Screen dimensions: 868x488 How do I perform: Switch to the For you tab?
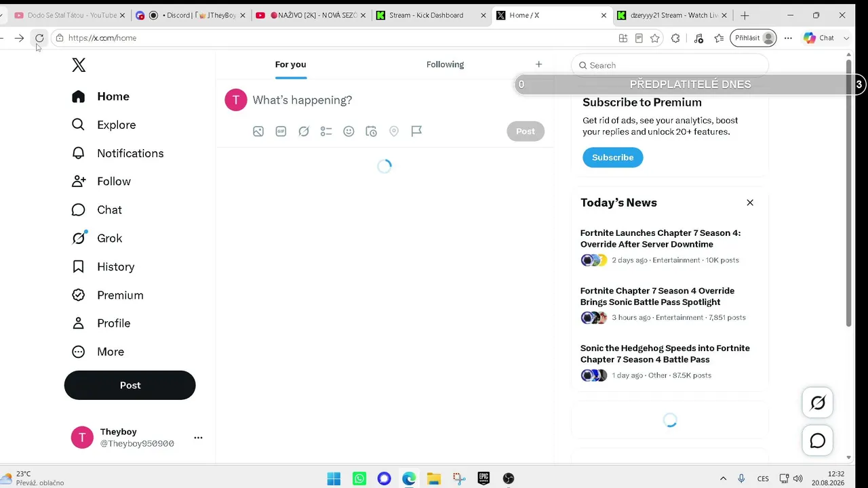(x=290, y=64)
